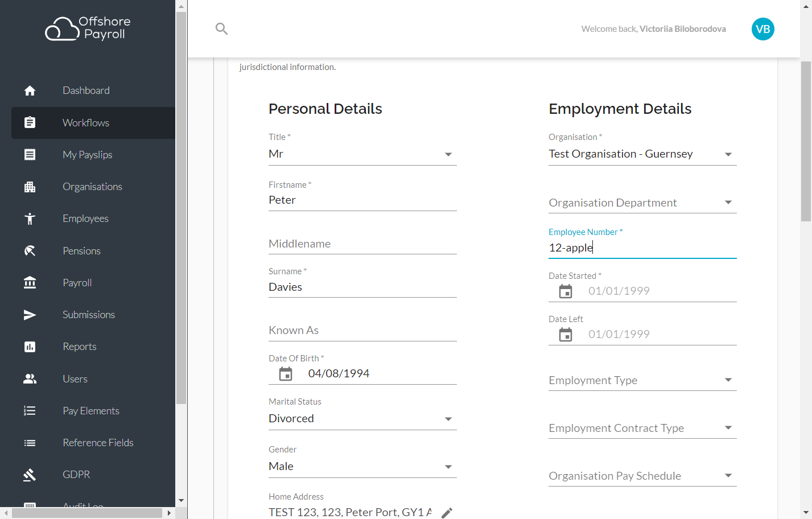Viewport: 812px width, 519px height.
Task: Expand the Organisation Pay Schedule dropdown
Action: [x=642, y=476]
